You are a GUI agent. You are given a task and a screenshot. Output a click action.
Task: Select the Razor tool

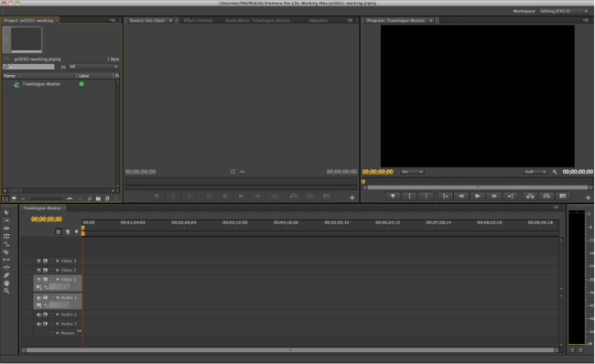click(6, 252)
